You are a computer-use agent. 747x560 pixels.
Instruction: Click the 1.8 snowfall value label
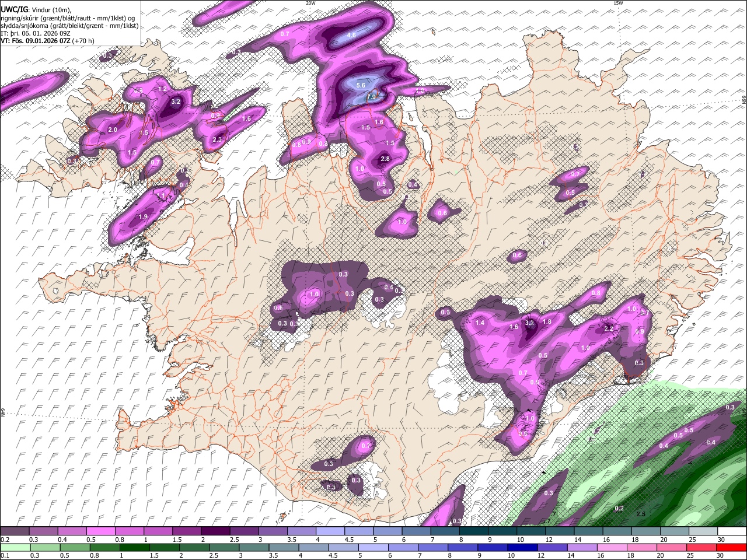[x=547, y=321]
